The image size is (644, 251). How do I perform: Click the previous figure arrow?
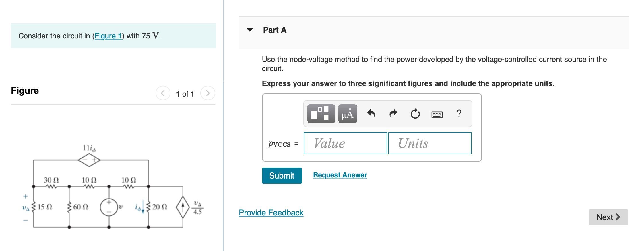click(163, 93)
